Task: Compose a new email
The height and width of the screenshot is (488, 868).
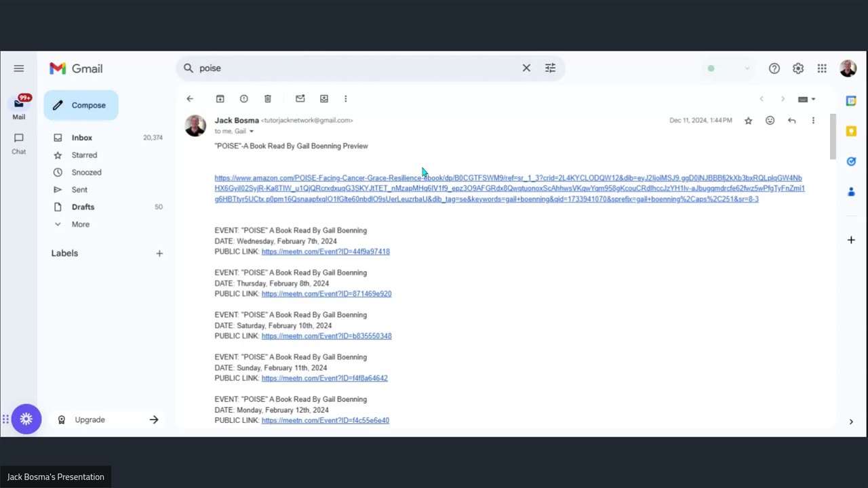Action: coord(81,105)
